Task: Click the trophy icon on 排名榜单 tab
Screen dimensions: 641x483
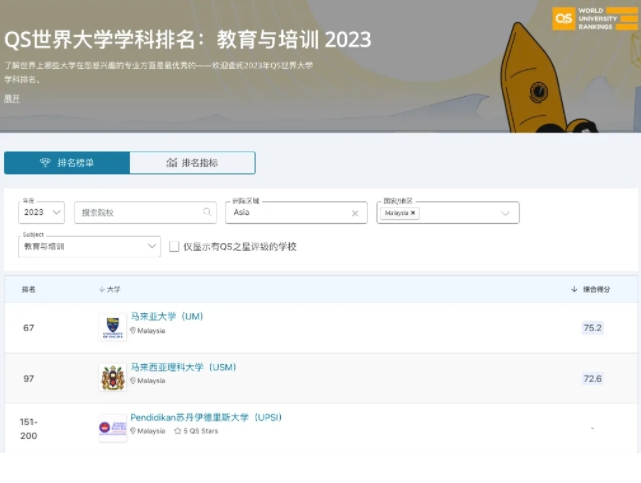Action: [x=45, y=163]
